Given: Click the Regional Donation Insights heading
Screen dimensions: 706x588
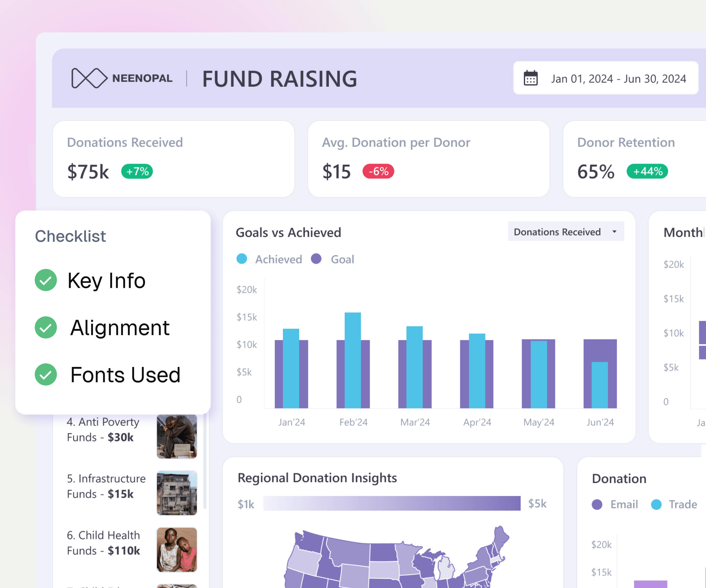Looking at the screenshot, I should (317, 478).
